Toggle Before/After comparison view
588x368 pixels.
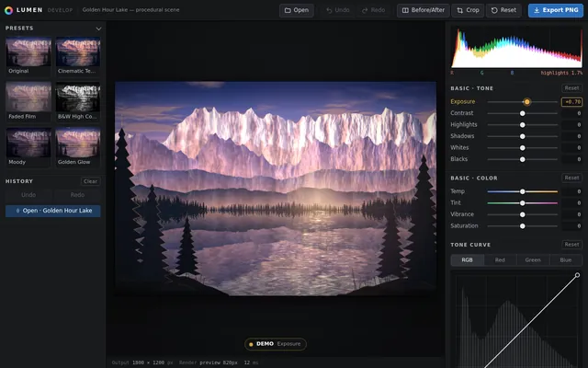coord(423,10)
